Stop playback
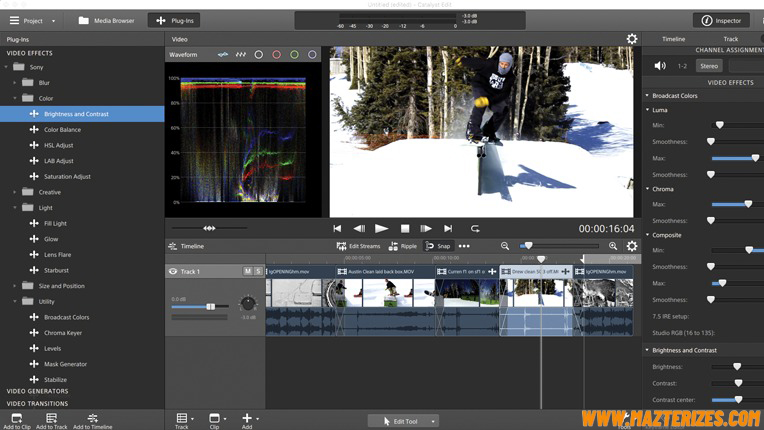Image resolution: width=764 pixels, height=430 pixels. point(404,228)
